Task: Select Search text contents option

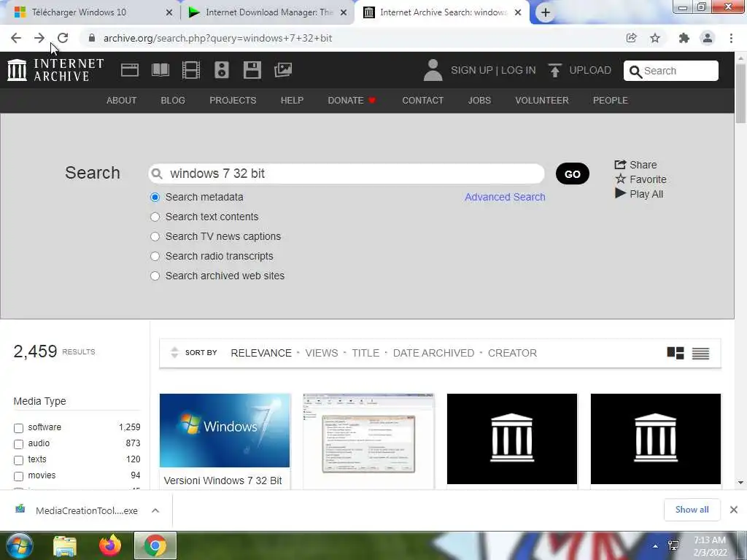Action: [155, 217]
